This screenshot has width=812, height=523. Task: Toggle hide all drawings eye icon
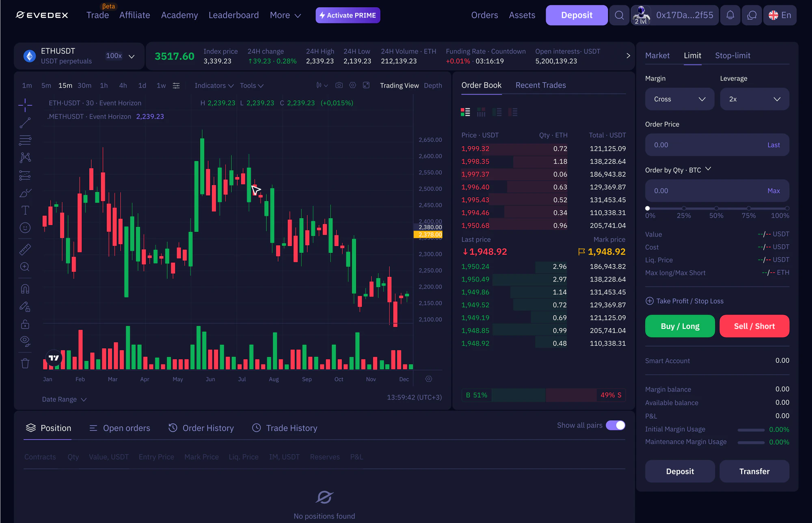click(25, 341)
